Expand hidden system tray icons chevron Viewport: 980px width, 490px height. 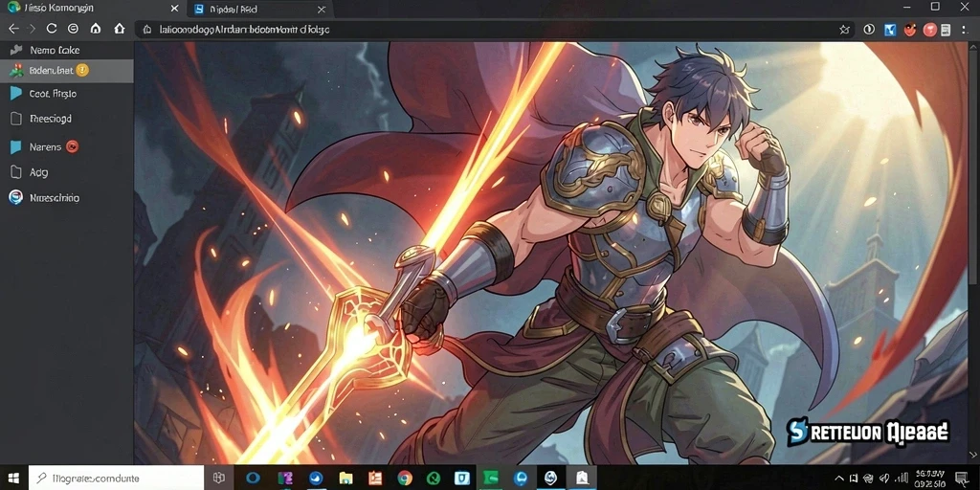coord(838,479)
